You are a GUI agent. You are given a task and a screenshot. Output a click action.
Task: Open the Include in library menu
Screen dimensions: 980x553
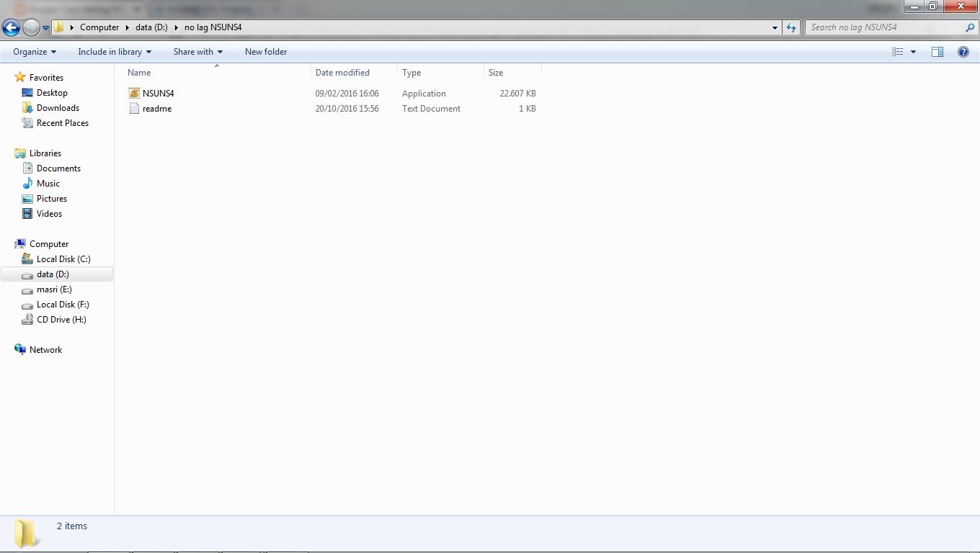click(x=114, y=51)
